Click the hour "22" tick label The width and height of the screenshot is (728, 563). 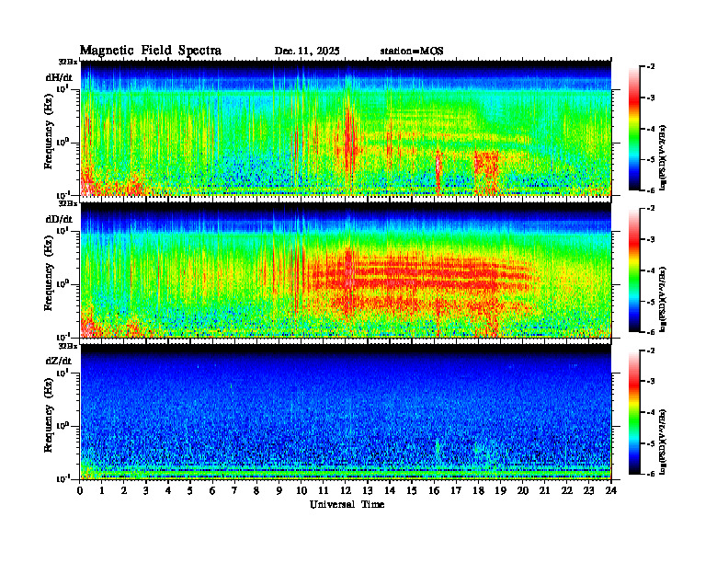(x=566, y=491)
